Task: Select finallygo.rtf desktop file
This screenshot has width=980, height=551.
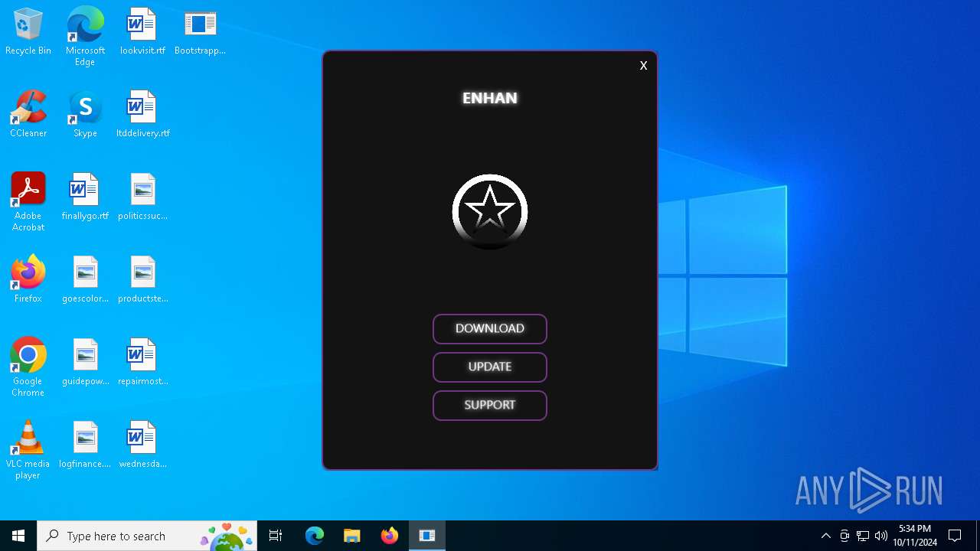Action: 85,197
